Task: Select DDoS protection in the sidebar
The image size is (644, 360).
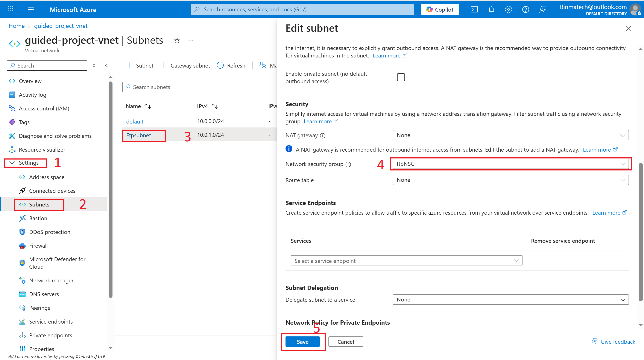Action: point(50,232)
